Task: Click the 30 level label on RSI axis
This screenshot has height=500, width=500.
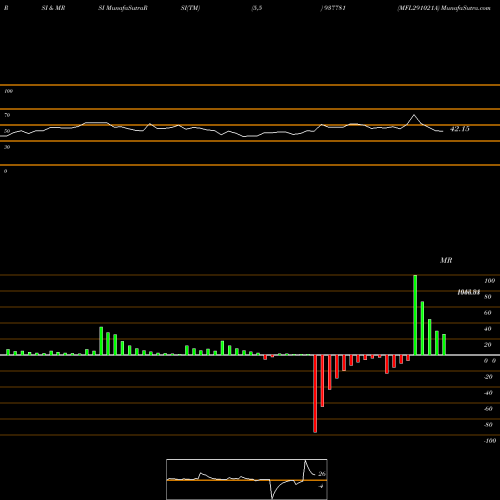Action: (7, 147)
